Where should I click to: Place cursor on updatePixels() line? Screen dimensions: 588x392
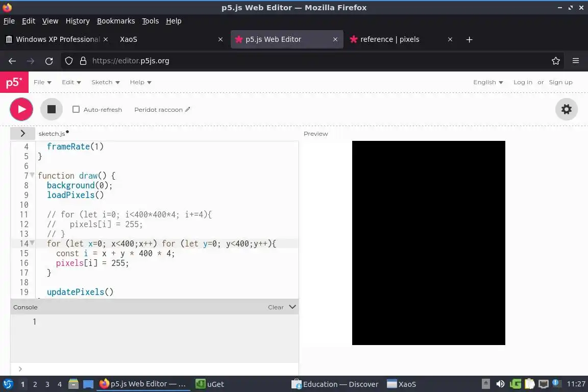point(80,292)
